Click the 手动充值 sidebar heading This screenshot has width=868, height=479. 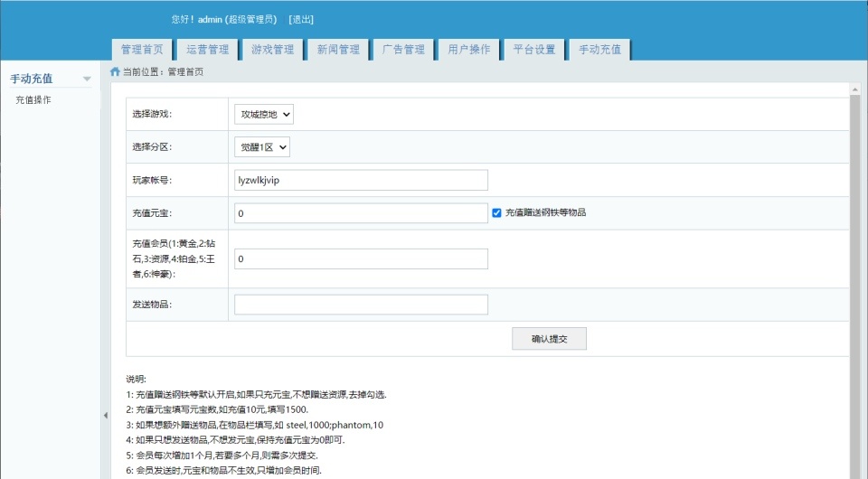(x=32, y=79)
